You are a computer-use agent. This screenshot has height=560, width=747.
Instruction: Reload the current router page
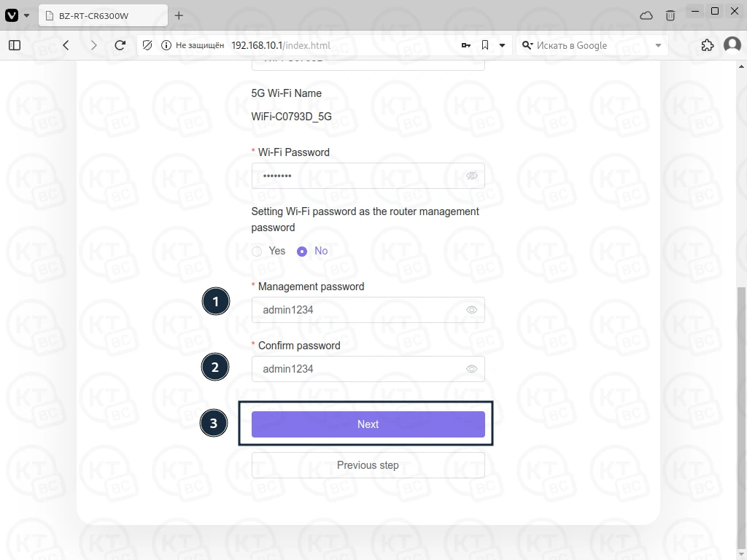[x=120, y=45]
